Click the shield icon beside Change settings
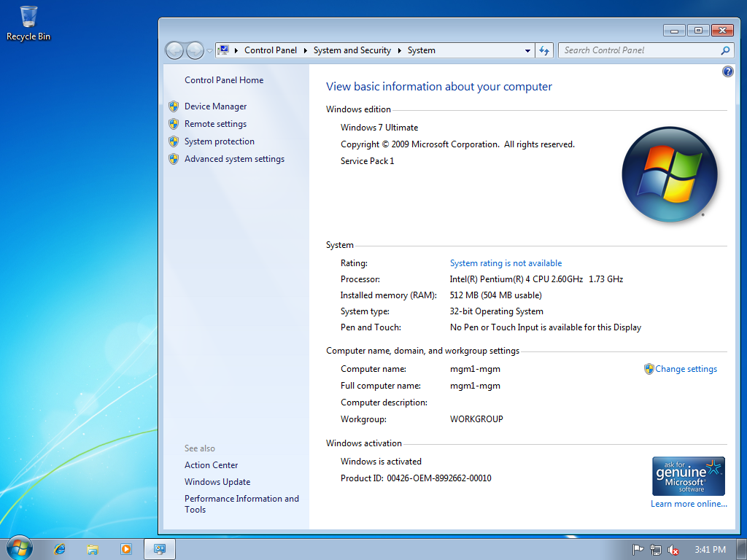 (649, 369)
